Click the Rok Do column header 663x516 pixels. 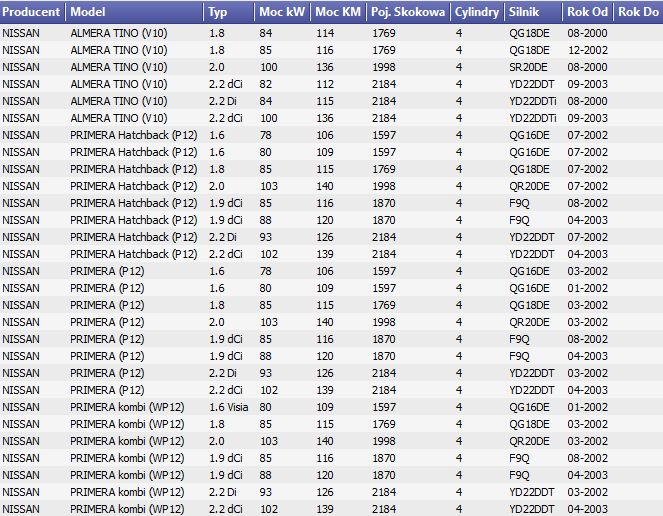(638, 12)
